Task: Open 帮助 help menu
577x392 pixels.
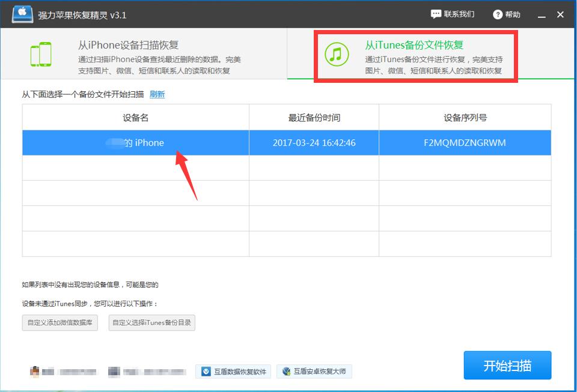Action: point(508,14)
